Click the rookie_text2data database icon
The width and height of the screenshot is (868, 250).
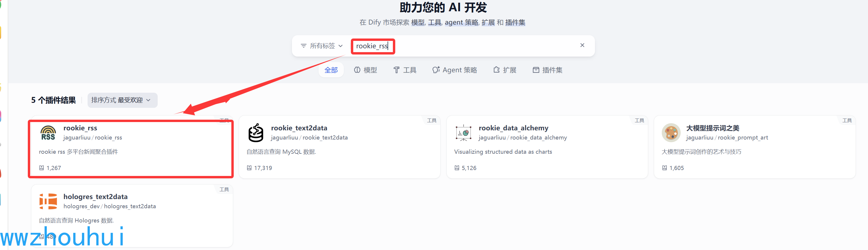[256, 133]
